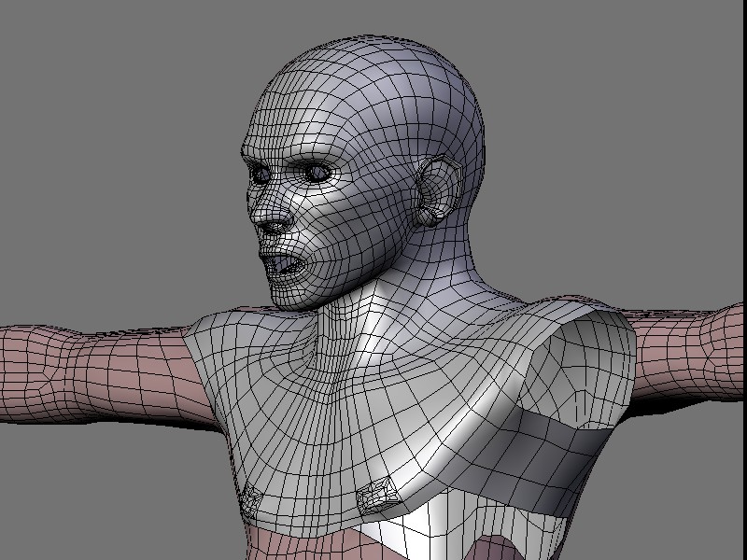Select the chin of the face mesh

[289, 295]
